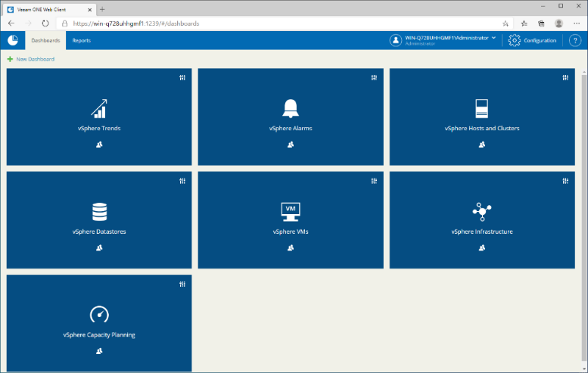The image size is (588, 373).
Task: Click the user avatar icon in header
Action: (x=395, y=41)
